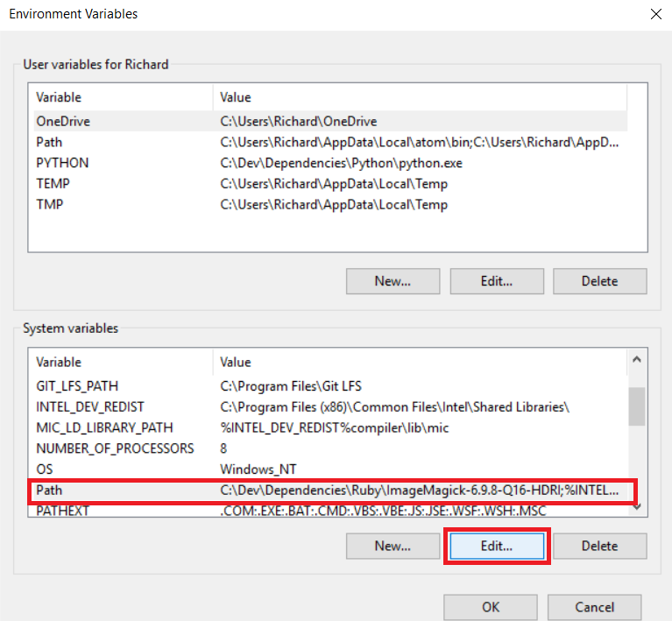The image size is (672, 621).
Task: Select the INTEL_DEV_REDIST system variable
Action: (x=330, y=406)
